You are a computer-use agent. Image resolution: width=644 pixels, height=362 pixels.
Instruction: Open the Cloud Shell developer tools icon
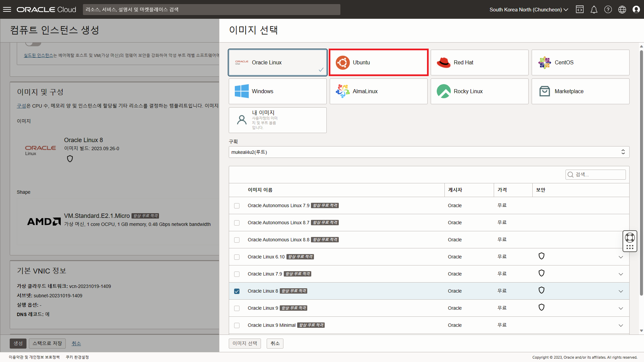coord(580,9)
